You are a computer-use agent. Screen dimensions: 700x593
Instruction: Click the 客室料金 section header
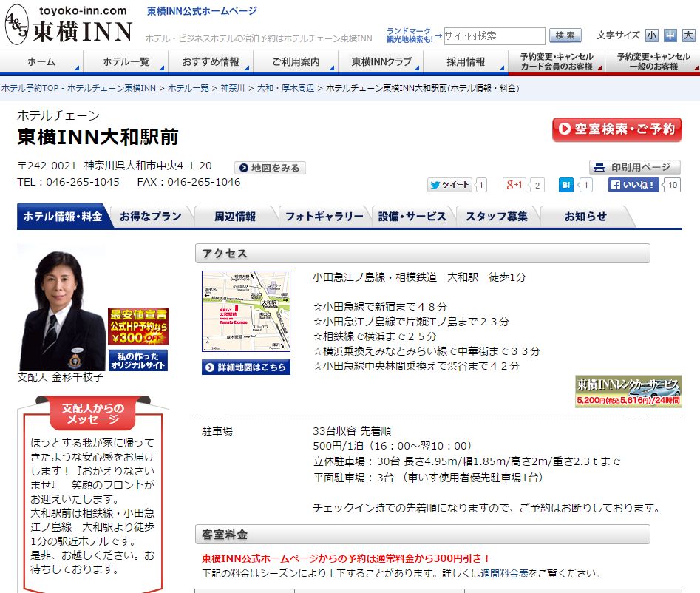(x=422, y=534)
